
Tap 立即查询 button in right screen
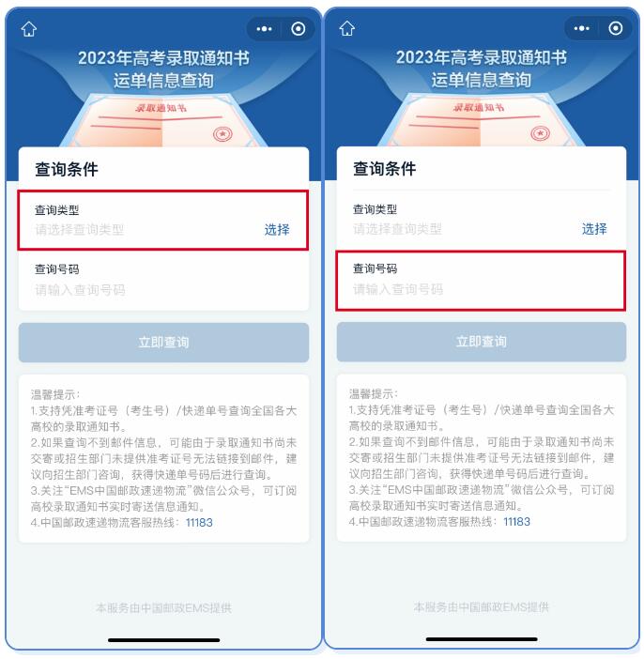coord(482,342)
